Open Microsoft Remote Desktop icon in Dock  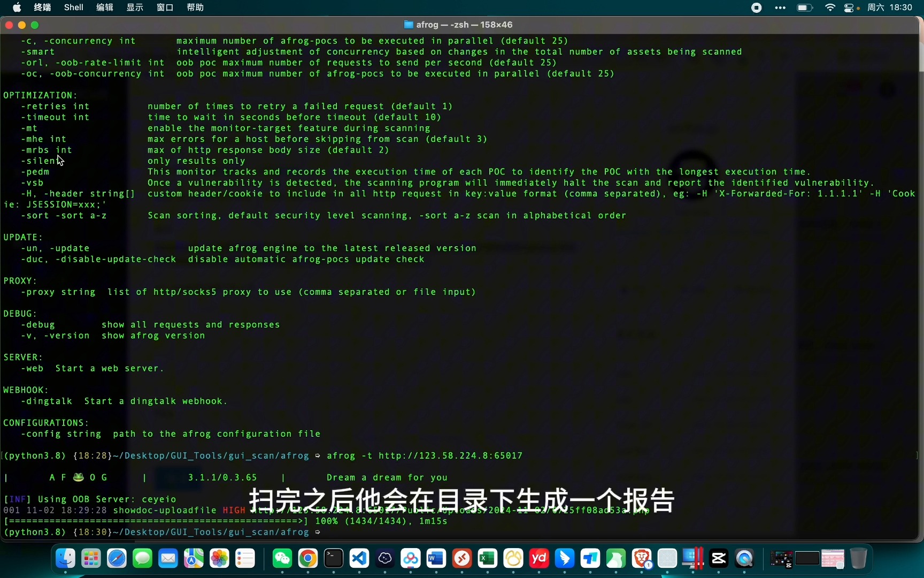pos(462,559)
